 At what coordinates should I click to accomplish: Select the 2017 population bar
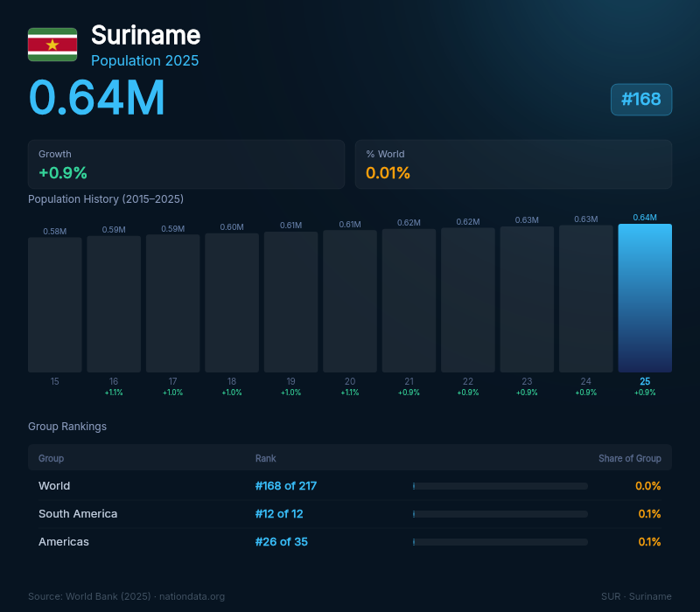172,303
